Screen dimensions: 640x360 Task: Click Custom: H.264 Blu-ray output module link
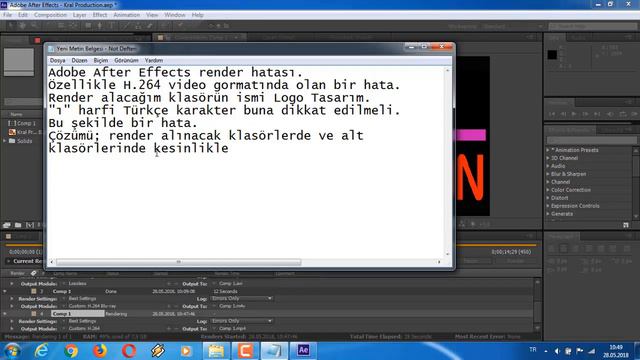point(92,306)
